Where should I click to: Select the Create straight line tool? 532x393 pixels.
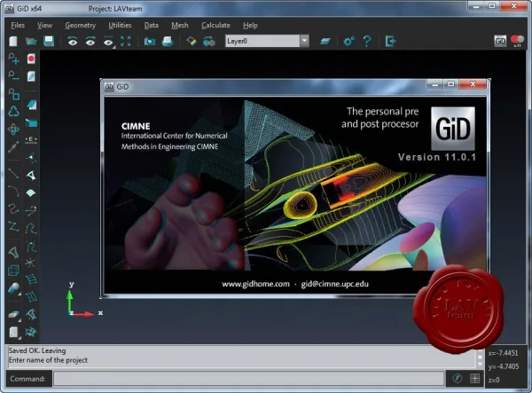point(13,173)
